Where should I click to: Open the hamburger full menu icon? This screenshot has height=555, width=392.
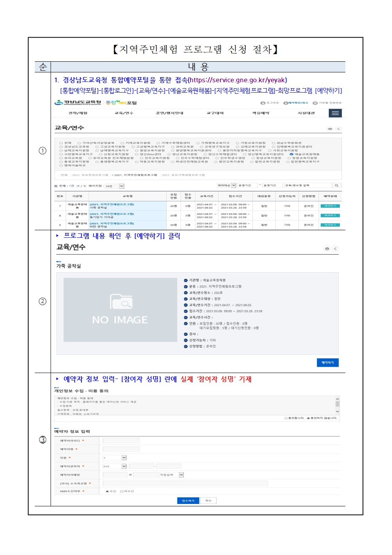tap(335, 113)
